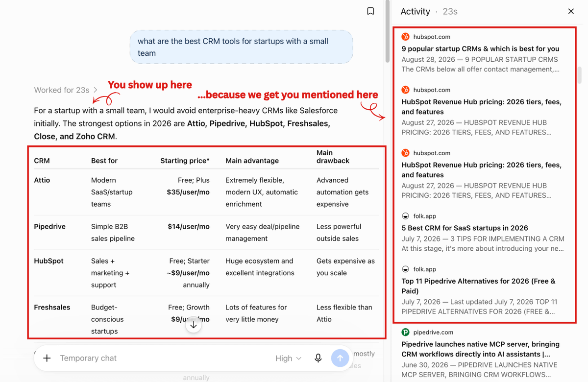The height and width of the screenshot is (382, 588).
Task: Expand the 'Worked for 23s' details
Action: 66,90
